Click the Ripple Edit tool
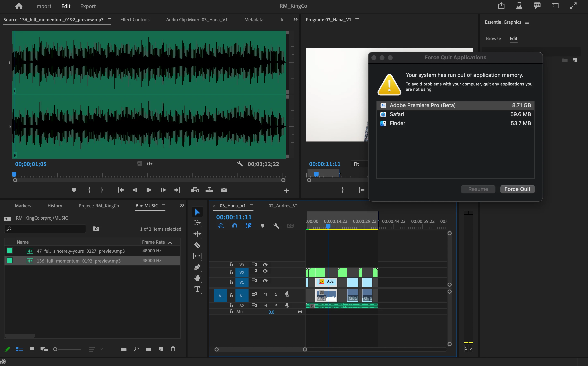Screen dimensions: 588x366 click(197, 234)
